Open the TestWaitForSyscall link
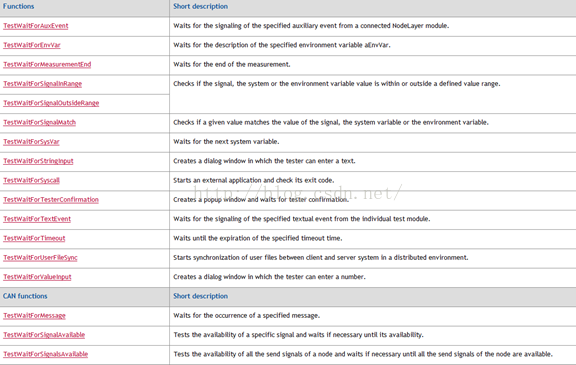Image resolution: width=576 pixels, height=365 pixels. click(x=31, y=180)
